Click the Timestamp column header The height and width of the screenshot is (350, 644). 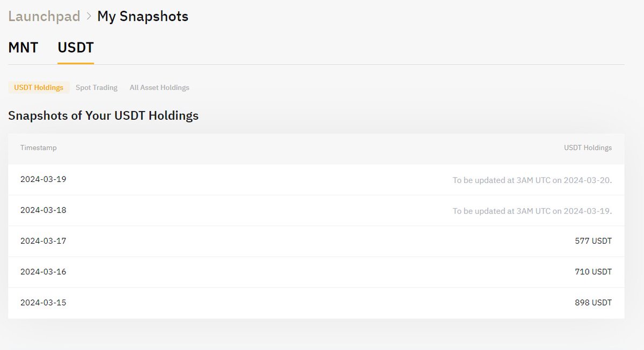pyautogui.click(x=39, y=148)
